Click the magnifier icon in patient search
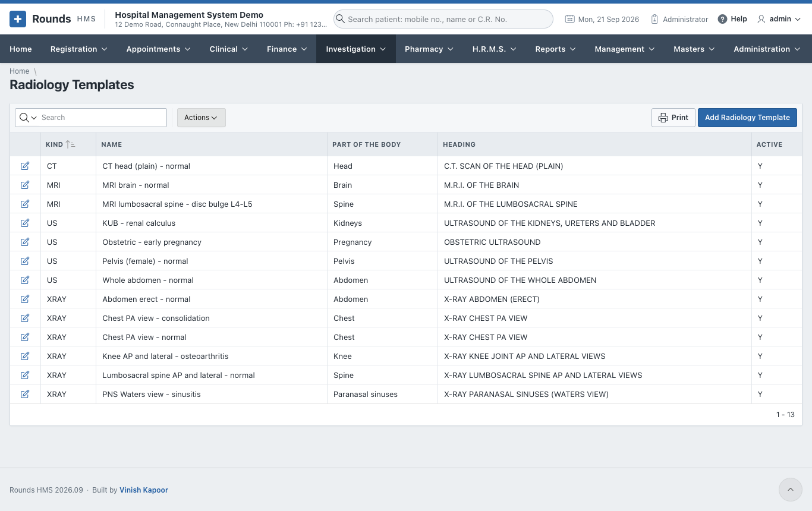The height and width of the screenshot is (511, 812). (x=340, y=19)
